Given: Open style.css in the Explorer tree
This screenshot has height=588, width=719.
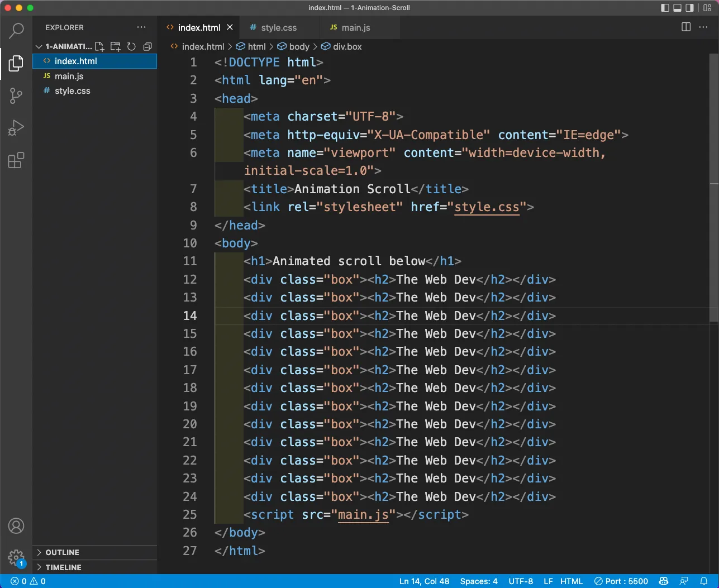Looking at the screenshot, I should coord(95,90).
